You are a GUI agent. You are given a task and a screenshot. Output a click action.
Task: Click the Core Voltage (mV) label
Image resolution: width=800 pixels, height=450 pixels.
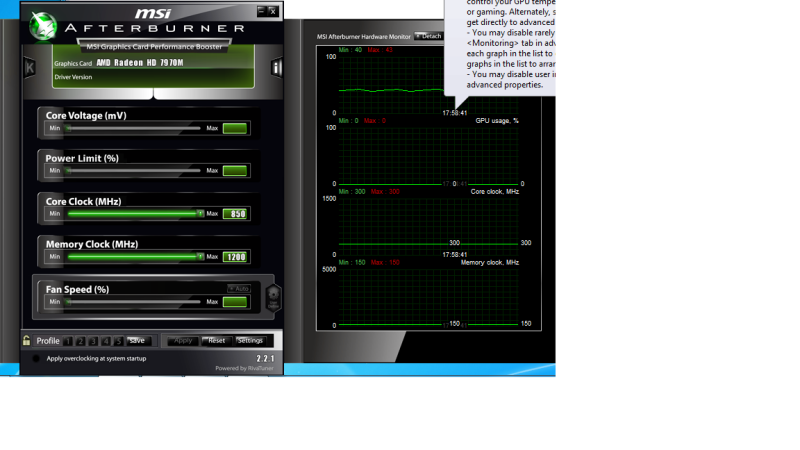[86, 116]
